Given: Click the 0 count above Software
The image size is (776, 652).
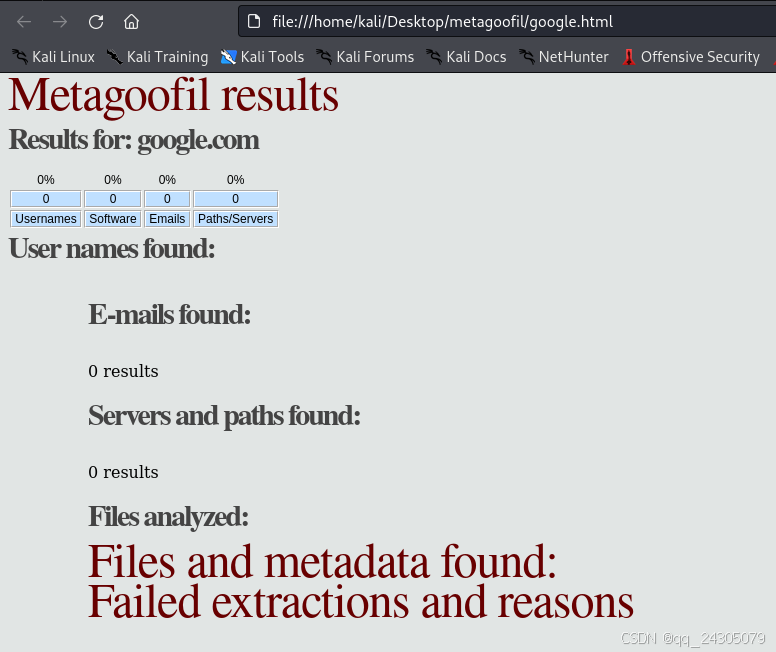Looking at the screenshot, I should pyautogui.click(x=113, y=199).
